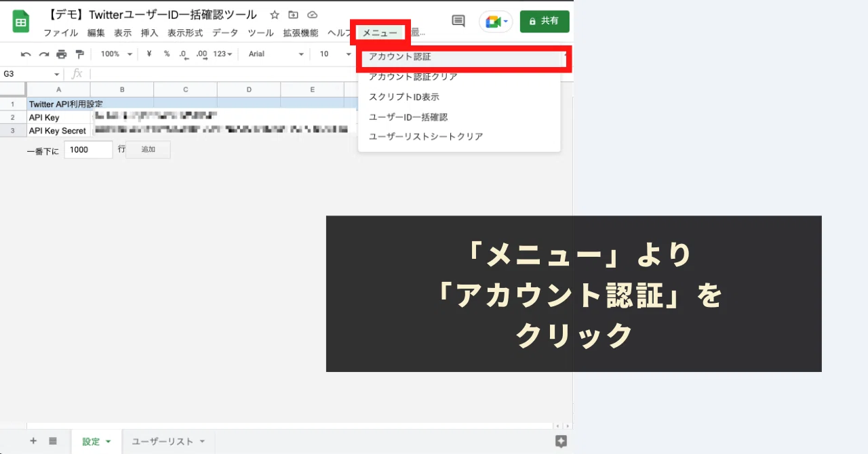Screen dimensions: 868x454
Task: Open the Arial font dropdown
Action: point(276,54)
